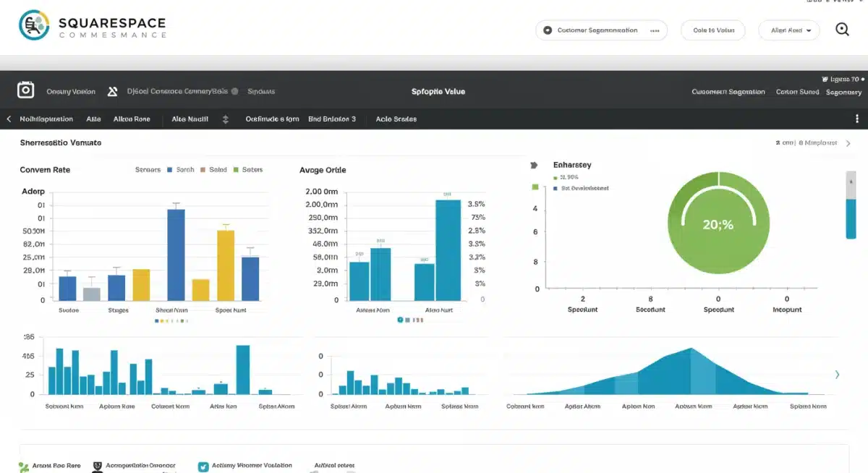Switch to the Acio Scales tab

click(x=396, y=119)
